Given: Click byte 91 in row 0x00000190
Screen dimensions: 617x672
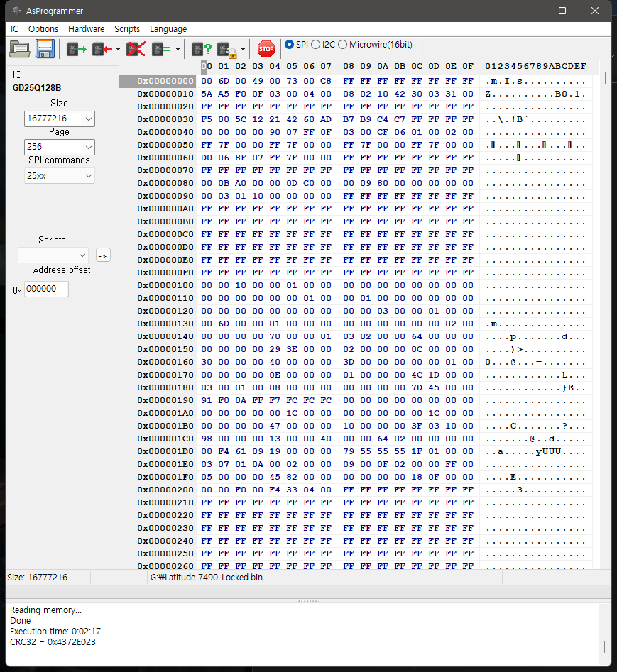Looking at the screenshot, I should coord(207,400).
